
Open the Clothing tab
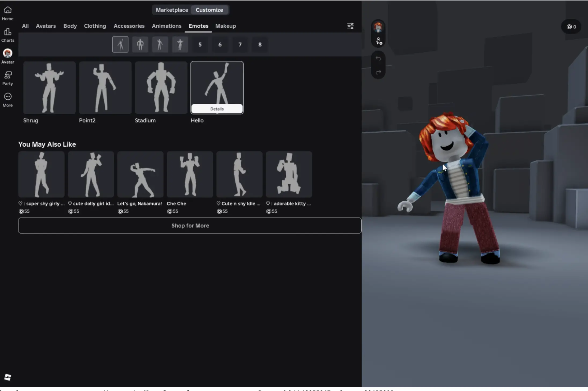pyautogui.click(x=95, y=26)
